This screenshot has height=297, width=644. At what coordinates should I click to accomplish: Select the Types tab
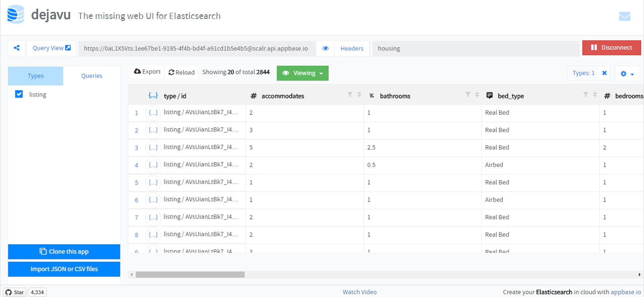click(36, 76)
